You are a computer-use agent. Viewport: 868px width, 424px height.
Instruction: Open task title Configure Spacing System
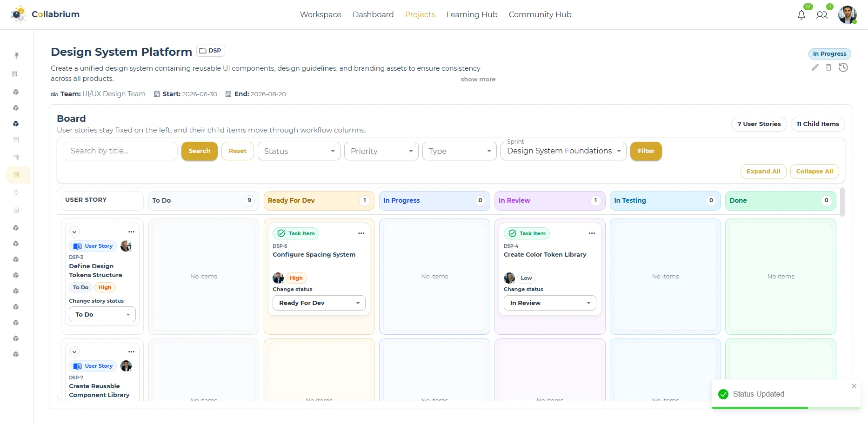[314, 255]
